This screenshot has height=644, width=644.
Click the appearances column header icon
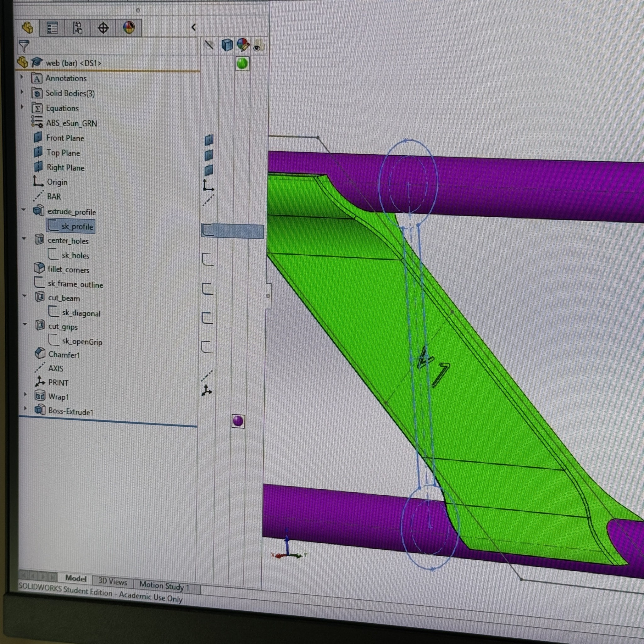(x=243, y=45)
